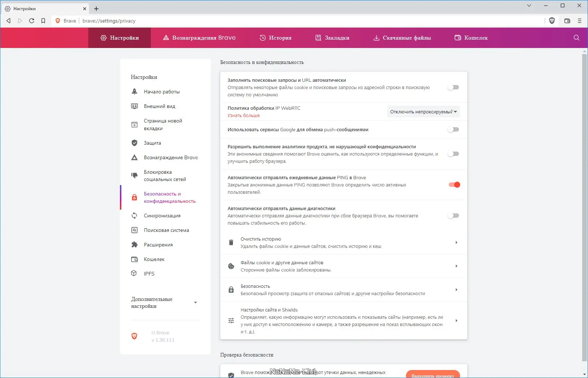Screen dimensions: 588x378
Task: Expand the Безопасность row arrow
Action: [456, 290]
